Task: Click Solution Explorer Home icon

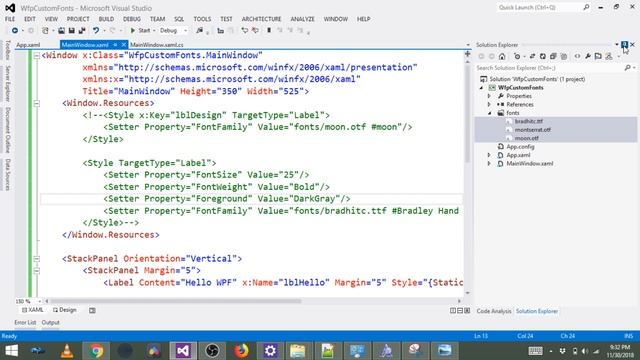Action: point(502,56)
